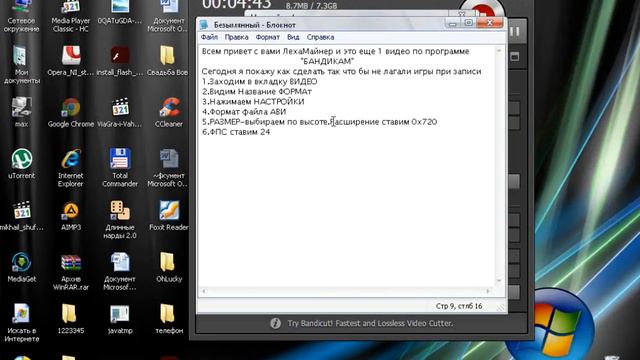
Task: Launch Foxit Reader shortcut
Action: pyautogui.click(x=169, y=211)
